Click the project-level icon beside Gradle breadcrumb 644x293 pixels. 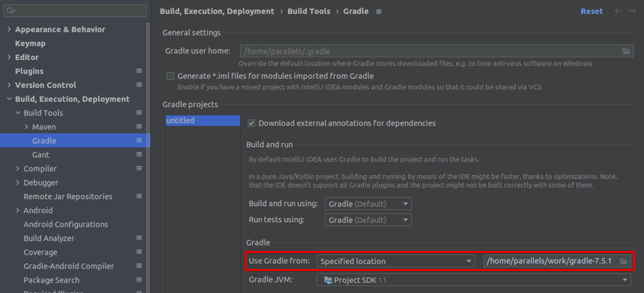pos(379,12)
